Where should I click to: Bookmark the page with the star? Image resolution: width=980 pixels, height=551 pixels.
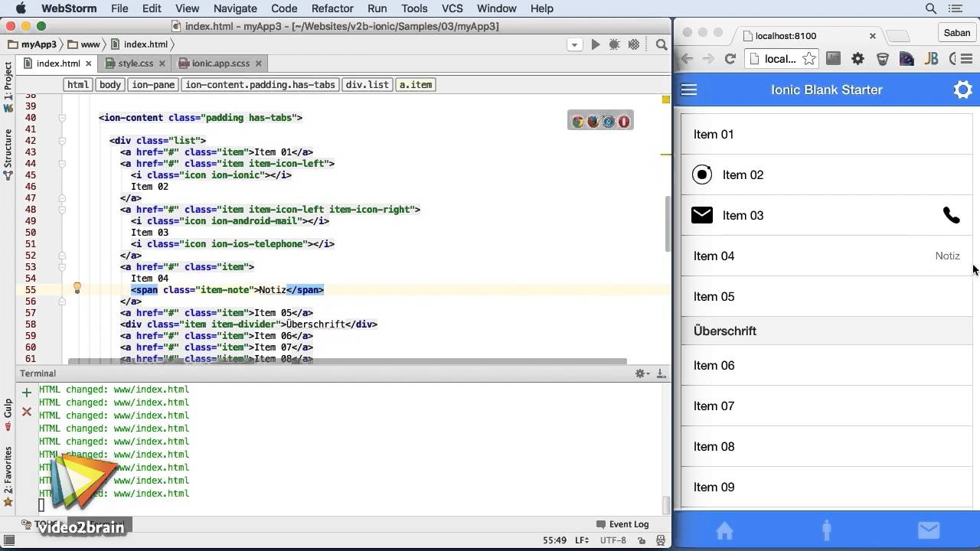[809, 59]
